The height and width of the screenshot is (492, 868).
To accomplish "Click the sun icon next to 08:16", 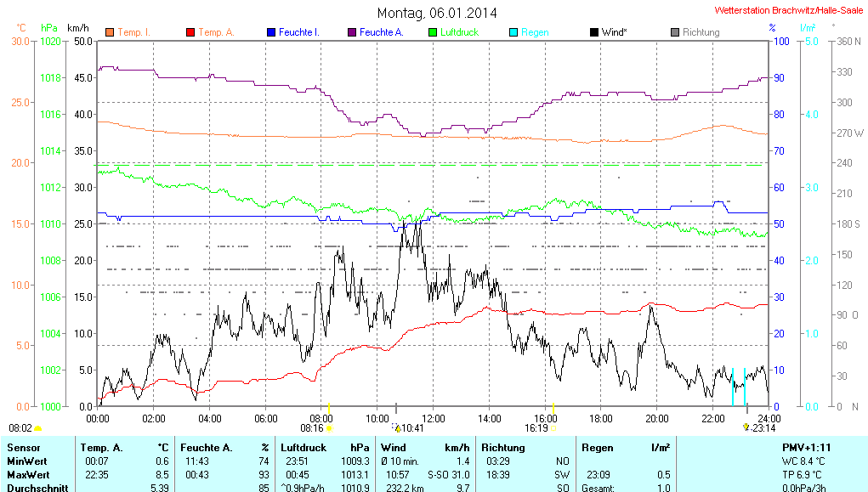I will (330, 429).
